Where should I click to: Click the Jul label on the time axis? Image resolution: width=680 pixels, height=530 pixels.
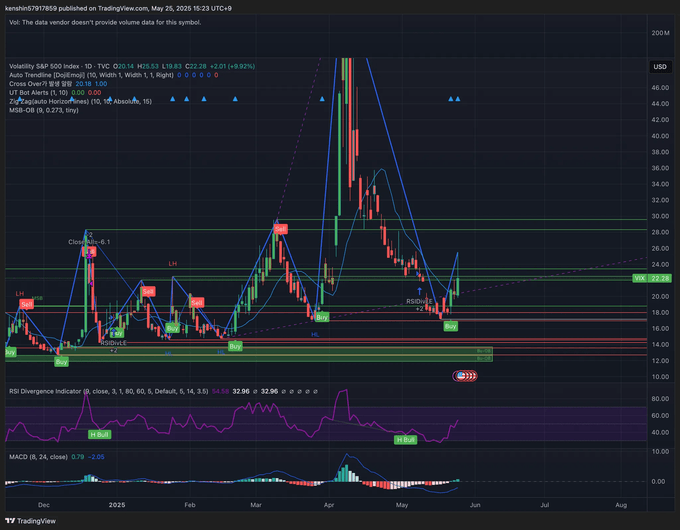click(x=545, y=505)
